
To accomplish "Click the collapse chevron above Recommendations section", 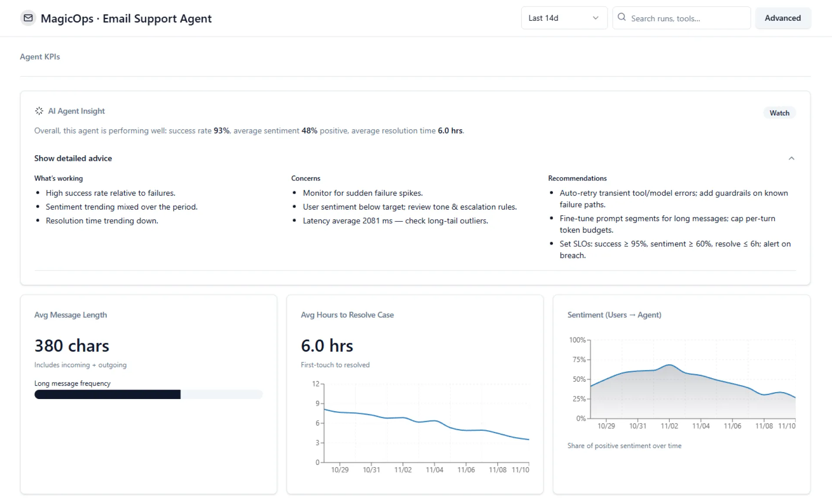I will pyautogui.click(x=792, y=158).
